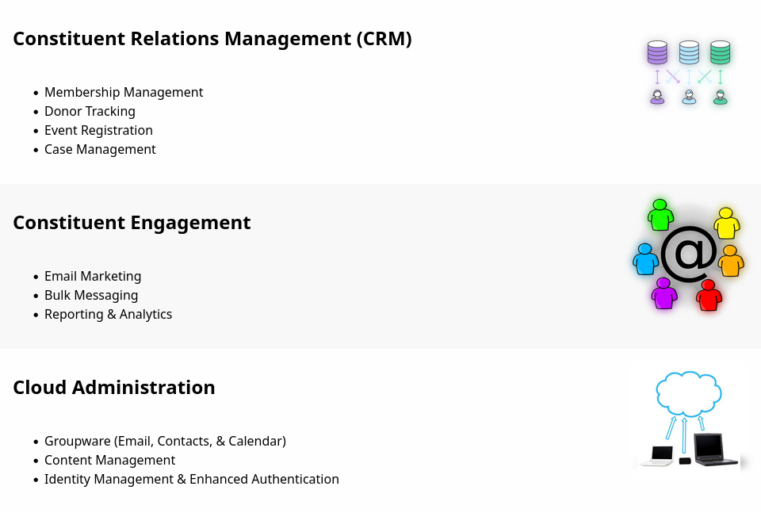761x532 pixels.
Task: Click Identity Management & Enhanced Authentication item
Action: tap(192, 479)
